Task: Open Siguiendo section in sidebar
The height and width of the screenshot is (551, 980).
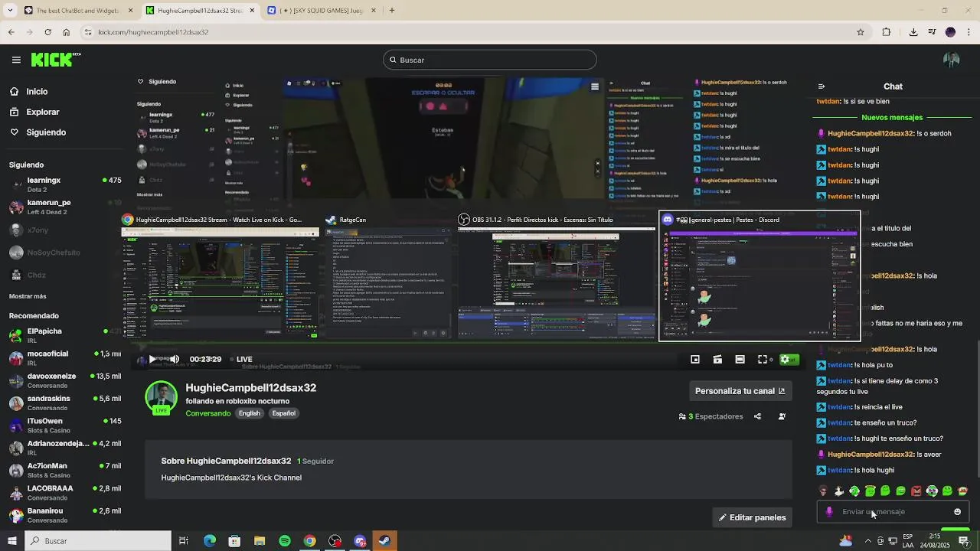Action: pyautogui.click(x=38, y=132)
